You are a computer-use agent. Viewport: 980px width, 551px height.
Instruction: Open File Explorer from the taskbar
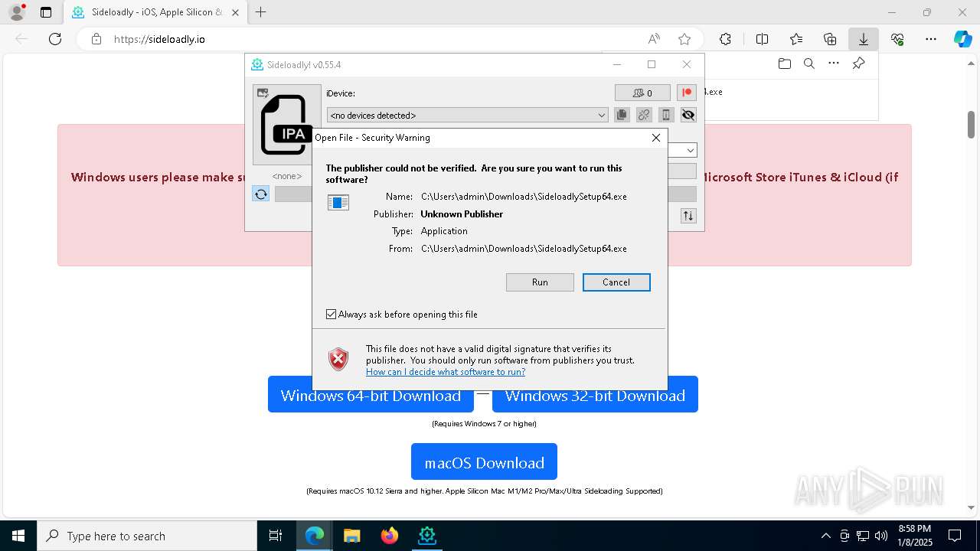pos(352,536)
